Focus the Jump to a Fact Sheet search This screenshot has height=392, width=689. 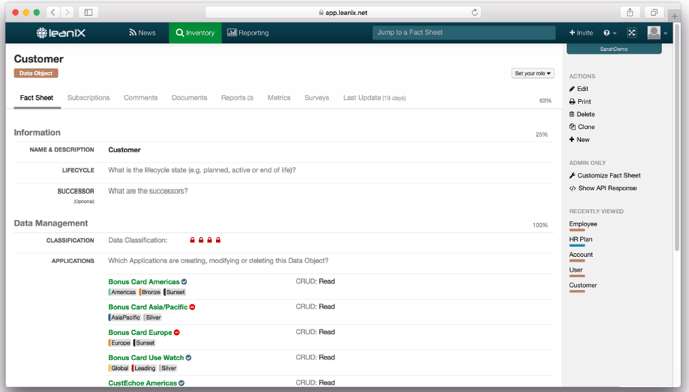[464, 33]
